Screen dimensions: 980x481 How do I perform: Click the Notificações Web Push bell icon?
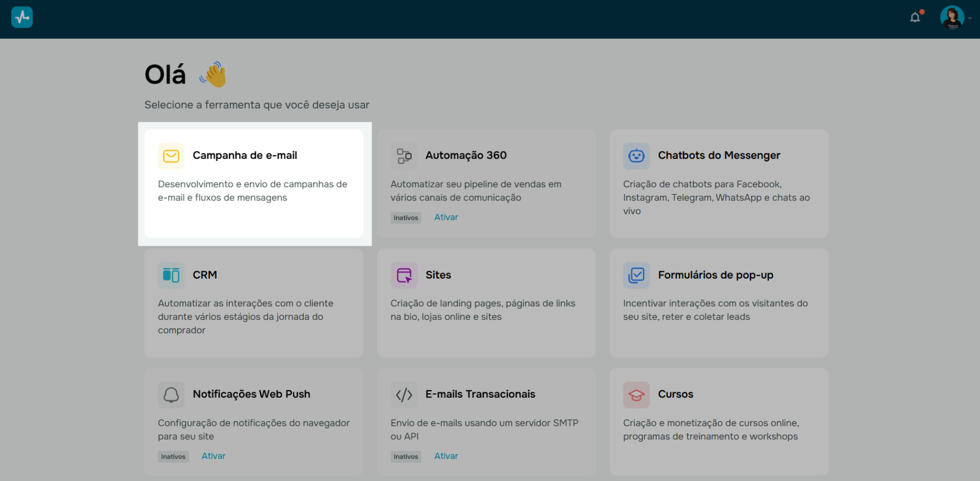[171, 394]
